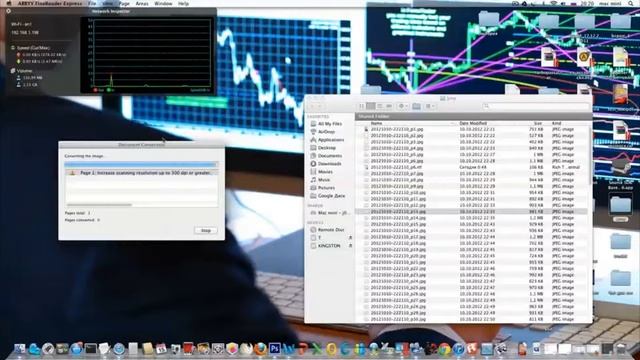This screenshot has height=360, width=640.
Task: Open the Calendar icon in Dock
Action: (x=161, y=349)
